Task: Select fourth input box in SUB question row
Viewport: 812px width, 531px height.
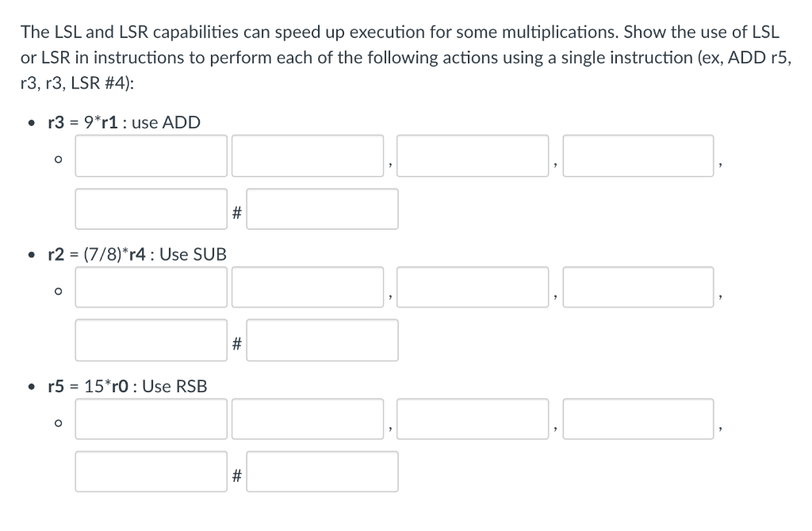Action: point(638,287)
